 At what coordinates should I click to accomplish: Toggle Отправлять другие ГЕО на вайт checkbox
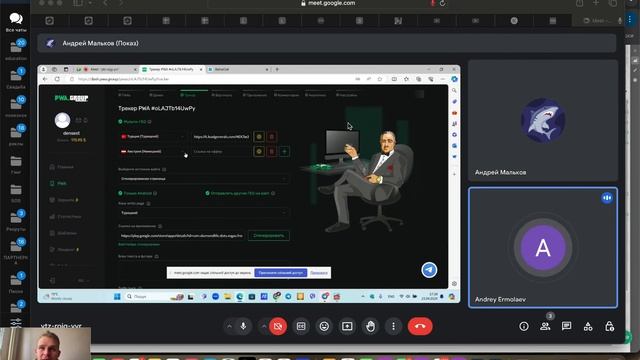pos(207,193)
